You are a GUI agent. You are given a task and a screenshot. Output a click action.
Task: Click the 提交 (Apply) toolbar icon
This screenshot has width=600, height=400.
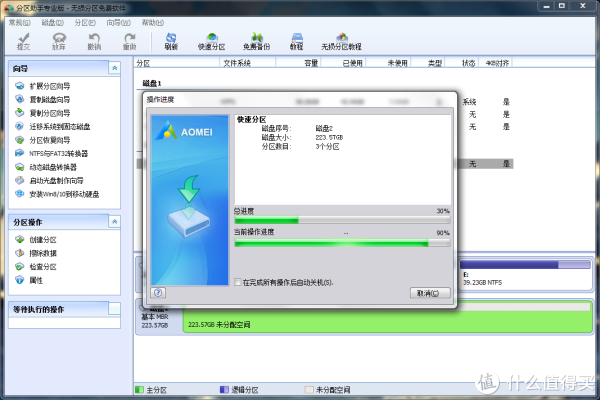tap(23, 41)
